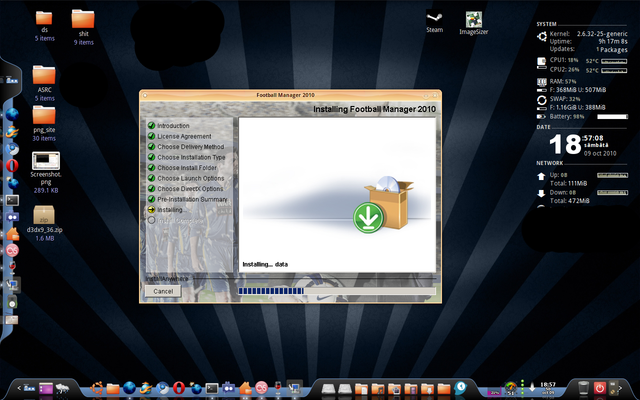Open the home folder icon in bottom dock
Image resolution: width=640 pixels, height=400 pixels.
(245, 388)
